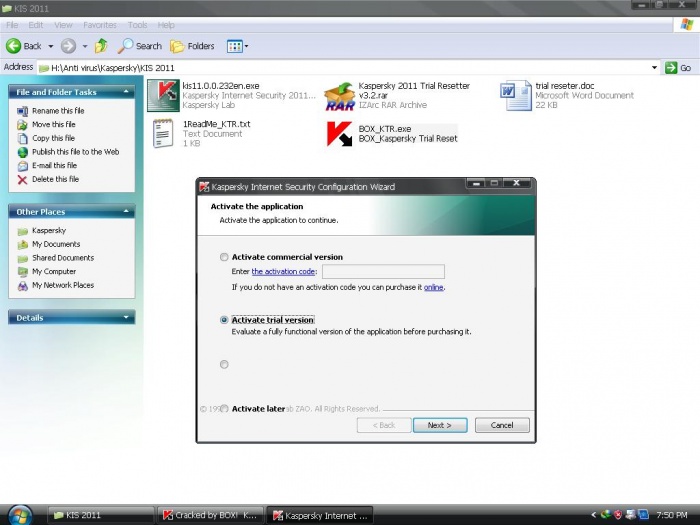
Task: Select the 1ReadMe_KTR.txt document icon
Action: click(x=163, y=133)
